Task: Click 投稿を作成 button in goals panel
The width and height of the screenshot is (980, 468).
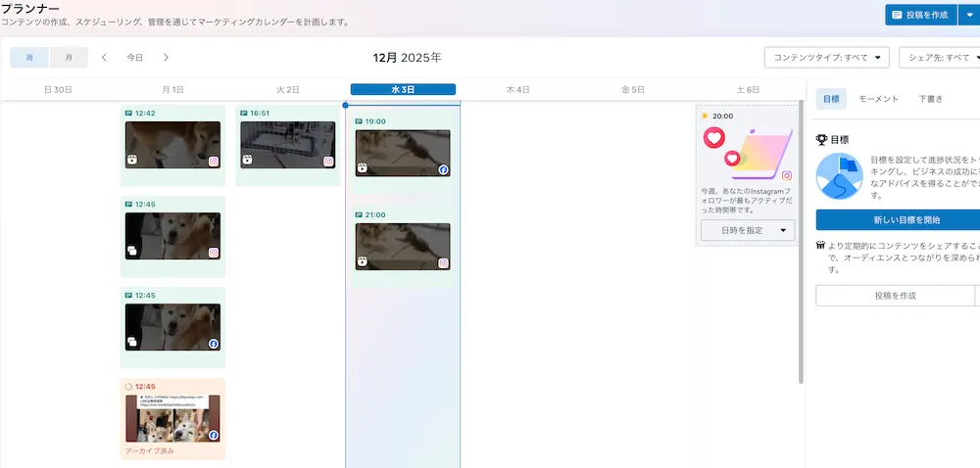Action: pyautogui.click(x=895, y=296)
